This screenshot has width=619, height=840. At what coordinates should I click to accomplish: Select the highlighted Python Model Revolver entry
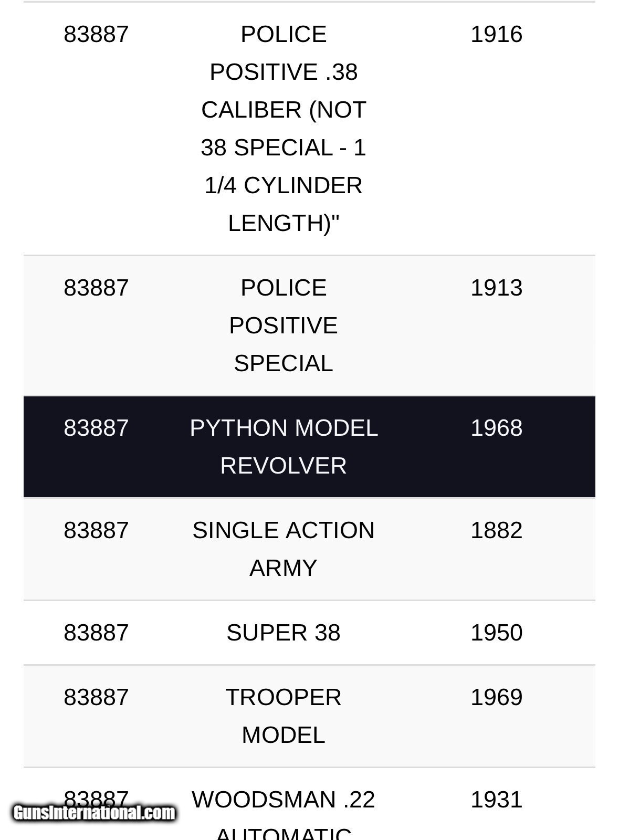[x=284, y=447]
